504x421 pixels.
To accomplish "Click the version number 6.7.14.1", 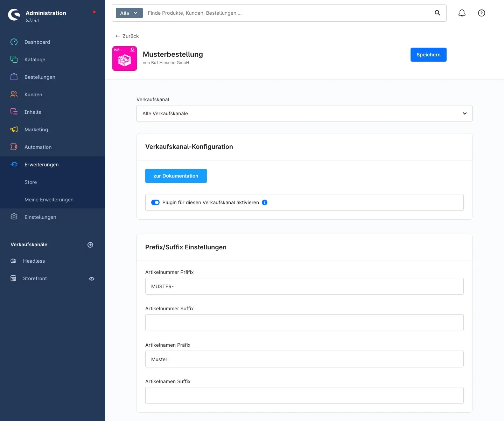I will click(x=32, y=20).
